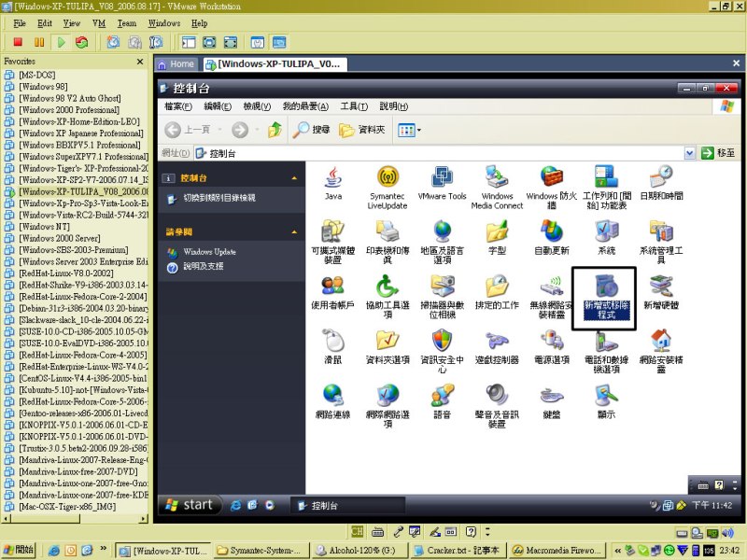Switch to the Home tab
This screenshot has width=747, height=560.
[x=176, y=64]
